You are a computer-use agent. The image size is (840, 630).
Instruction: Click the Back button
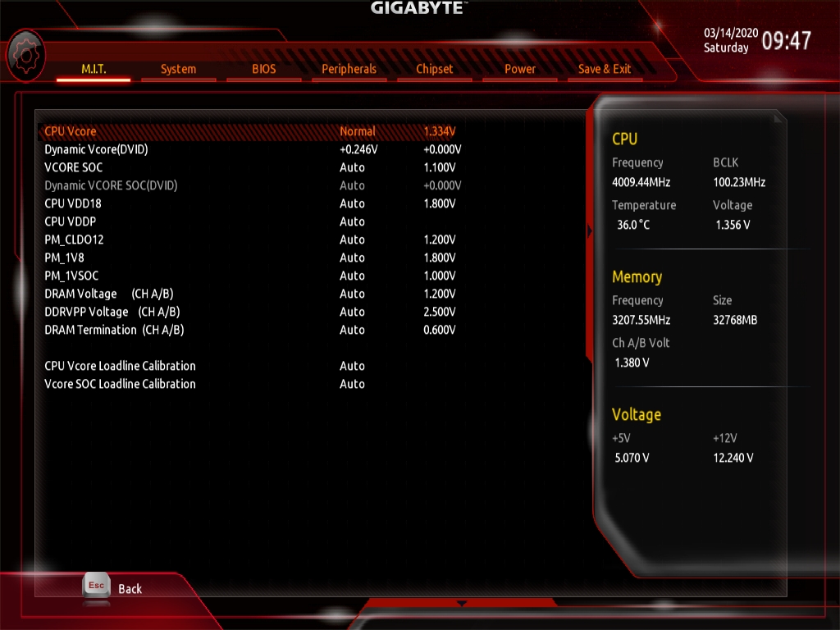coord(130,589)
